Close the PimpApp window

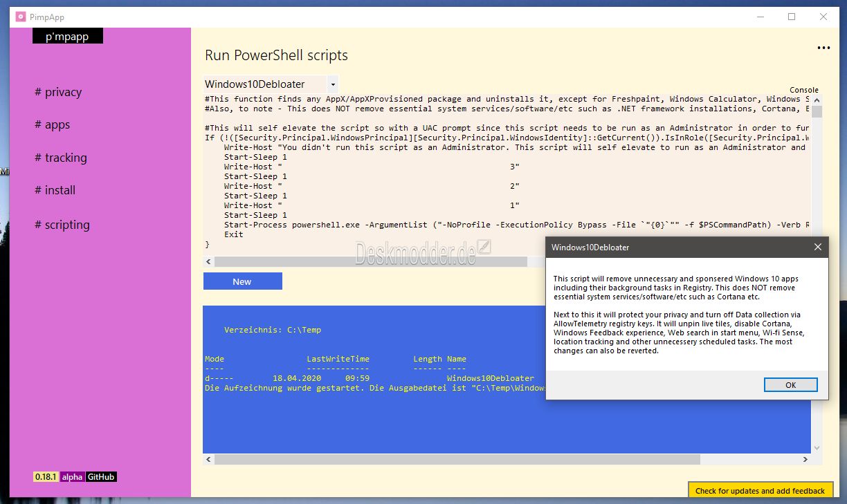[x=823, y=17]
